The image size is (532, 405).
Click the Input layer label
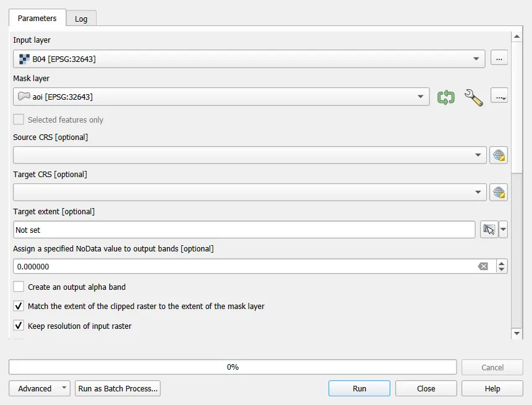click(32, 40)
